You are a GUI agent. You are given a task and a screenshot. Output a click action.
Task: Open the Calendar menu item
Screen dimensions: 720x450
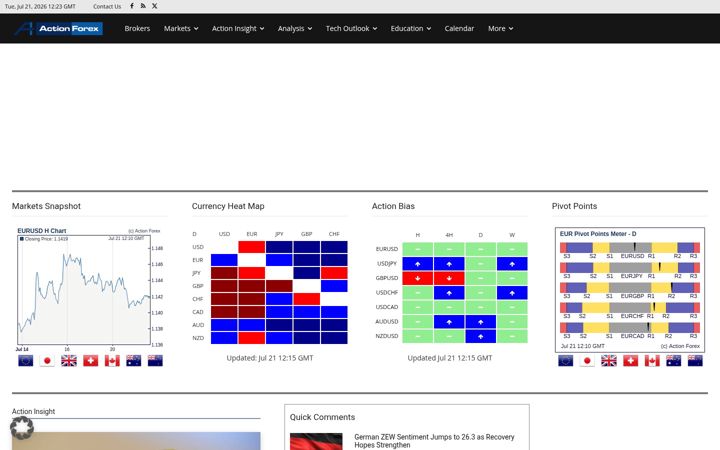[459, 28]
